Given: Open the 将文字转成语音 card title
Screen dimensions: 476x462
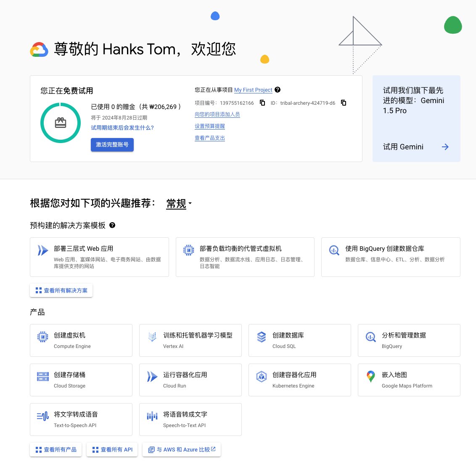Looking at the screenshot, I should click(x=76, y=414).
